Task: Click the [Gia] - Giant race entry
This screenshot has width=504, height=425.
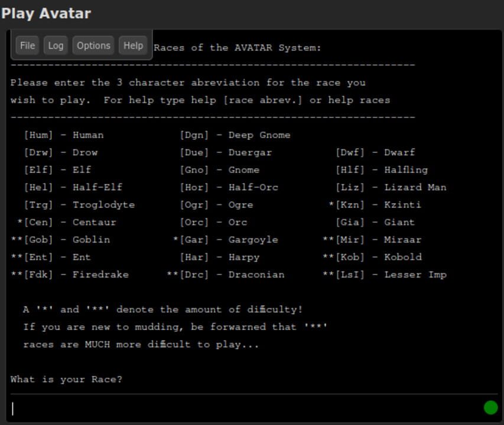Action: 375,222
